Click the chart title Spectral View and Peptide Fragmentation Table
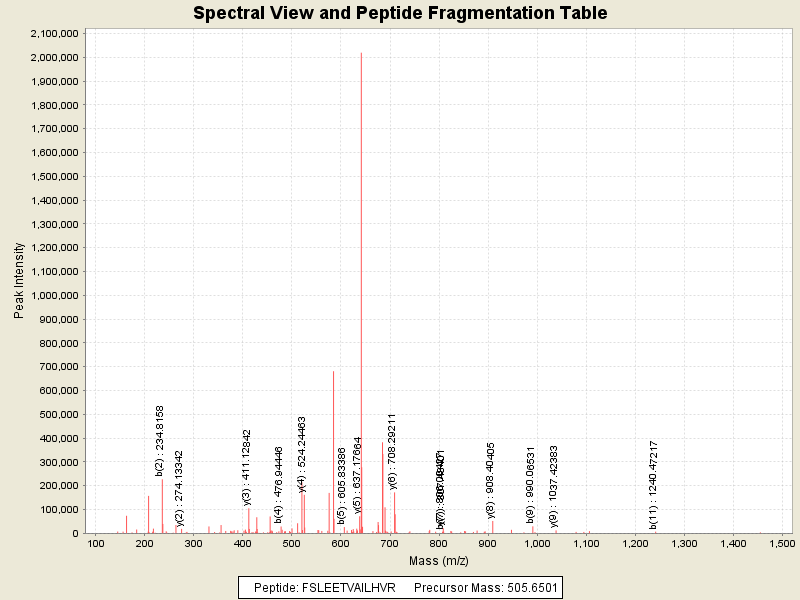 tap(400, 13)
